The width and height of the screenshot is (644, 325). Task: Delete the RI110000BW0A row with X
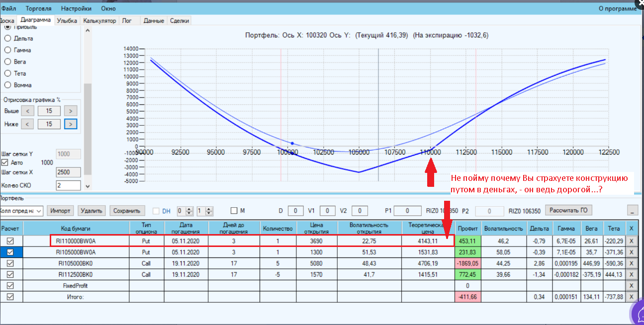coord(632,241)
